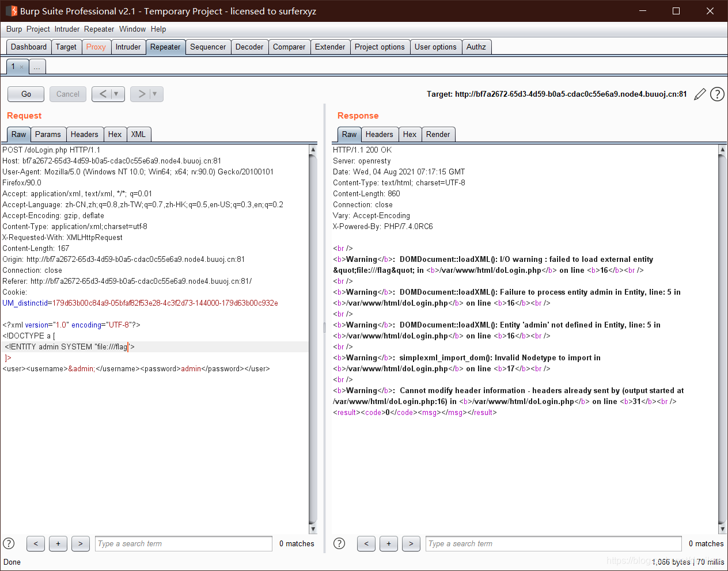Go to previous match in request search

36,543
